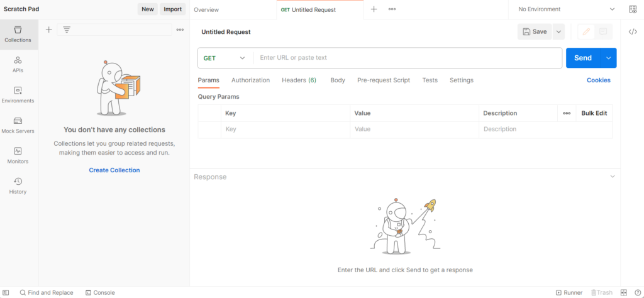Click the query param Description cell placeholder
The width and height of the screenshot is (644, 298).
pyautogui.click(x=545, y=130)
